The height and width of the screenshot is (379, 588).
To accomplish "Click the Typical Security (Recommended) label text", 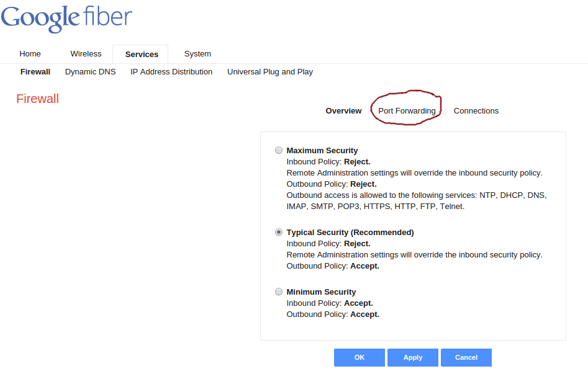I will (x=350, y=233).
